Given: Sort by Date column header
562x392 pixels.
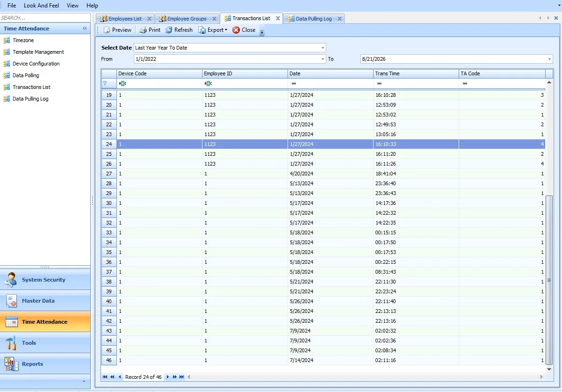Looking at the screenshot, I should tap(331, 73).
